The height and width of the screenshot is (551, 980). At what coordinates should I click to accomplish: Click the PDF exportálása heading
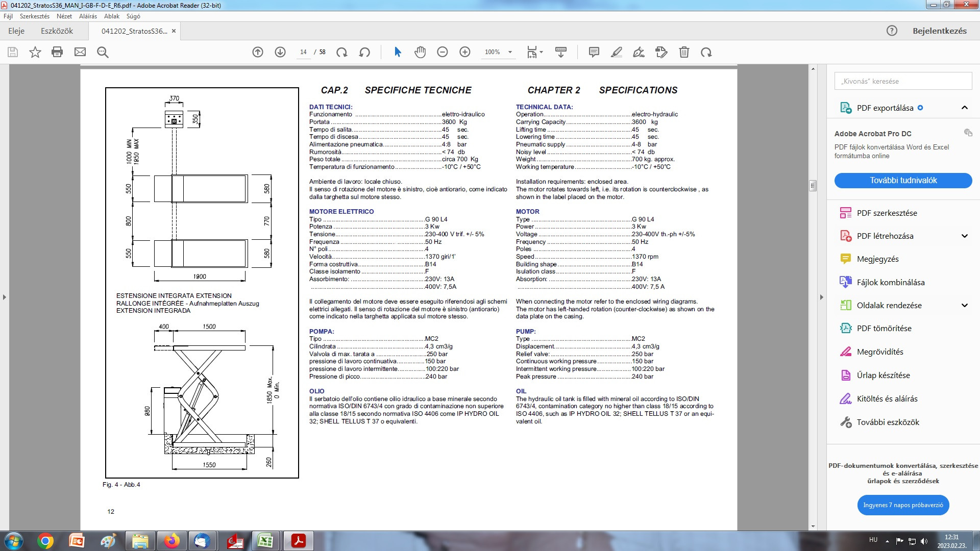point(885,108)
